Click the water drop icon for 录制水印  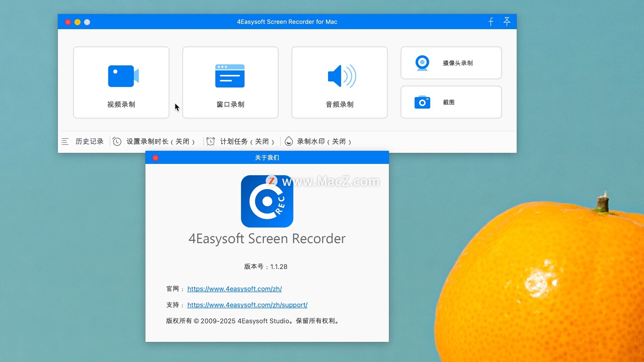pos(288,141)
